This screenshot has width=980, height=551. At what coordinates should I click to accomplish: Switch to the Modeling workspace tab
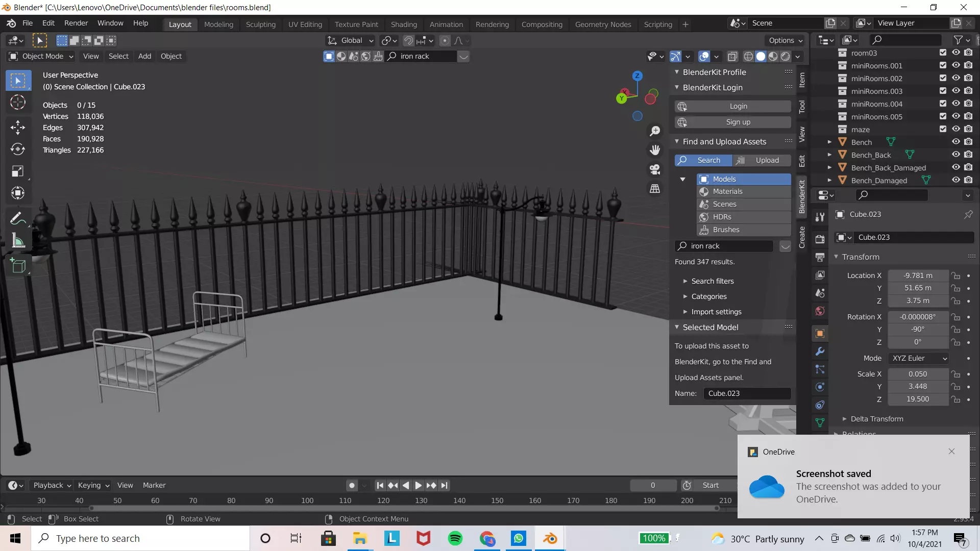pyautogui.click(x=218, y=24)
